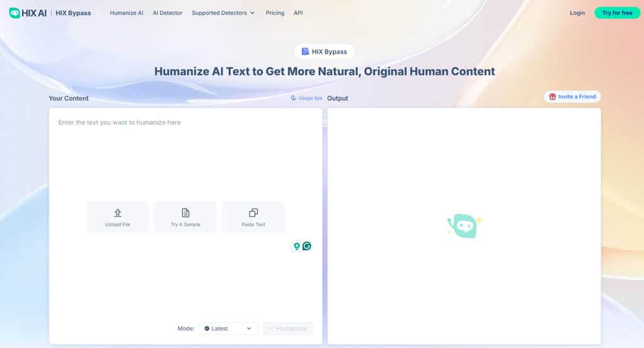Expand the Supported Detectors menu

pyautogui.click(x=223, y=13)
